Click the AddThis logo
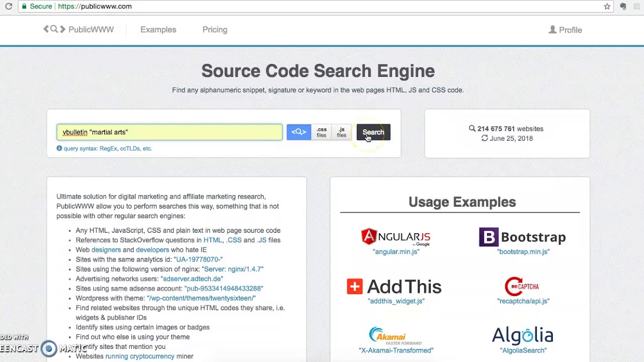Image resolution: width=644 pixels, height=362 pixels. (x=395, y=287)
